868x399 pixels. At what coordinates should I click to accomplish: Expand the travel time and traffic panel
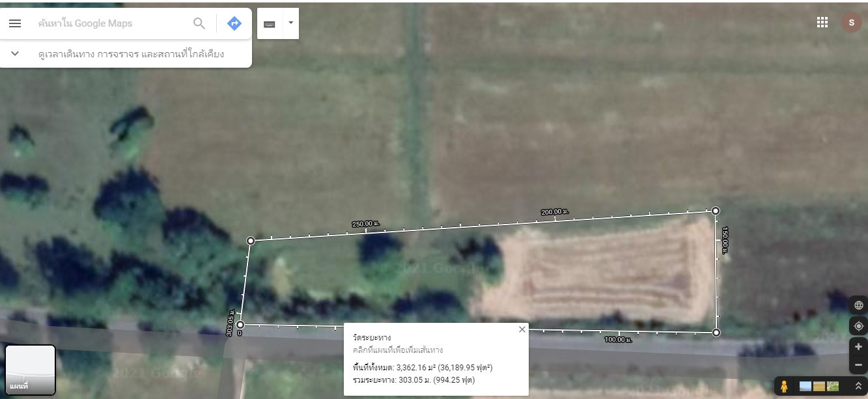[15, 53]
